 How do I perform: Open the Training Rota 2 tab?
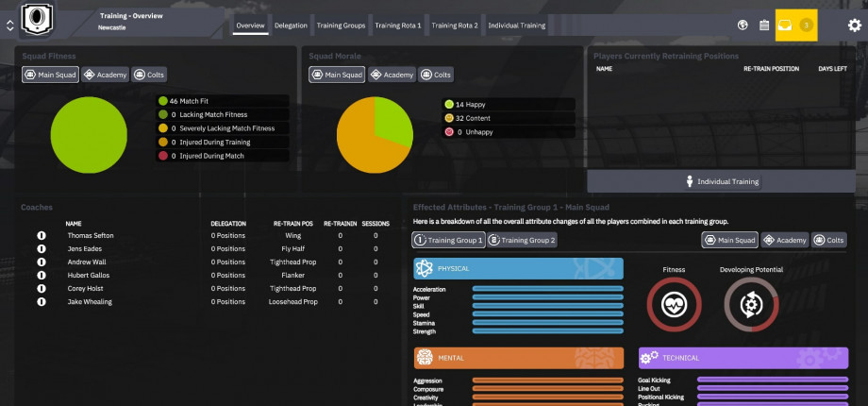tap(455, 25)
